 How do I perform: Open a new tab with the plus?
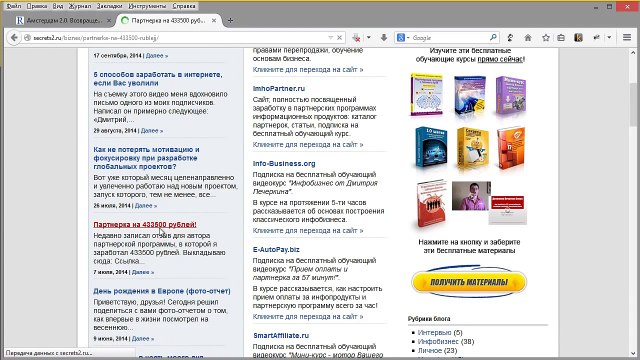pos(230,20)
